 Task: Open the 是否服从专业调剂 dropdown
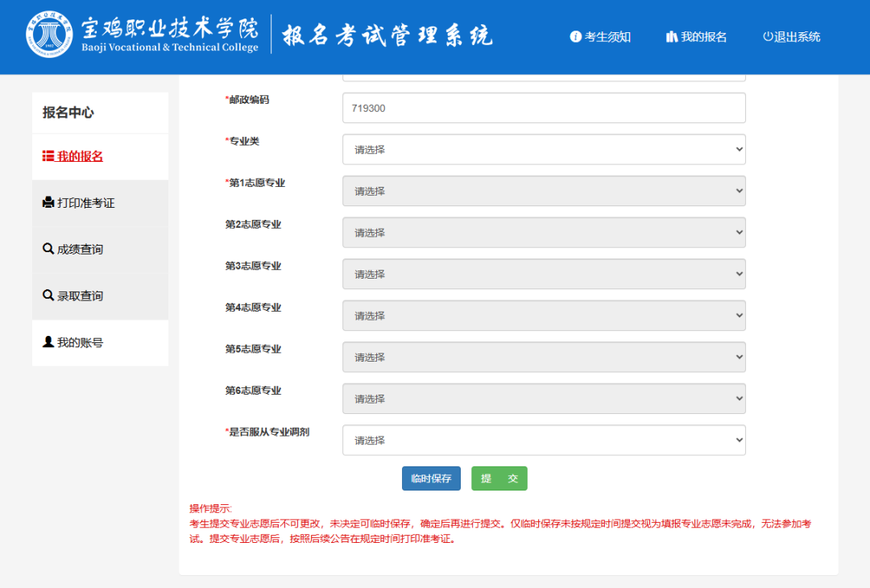[544, 441]
